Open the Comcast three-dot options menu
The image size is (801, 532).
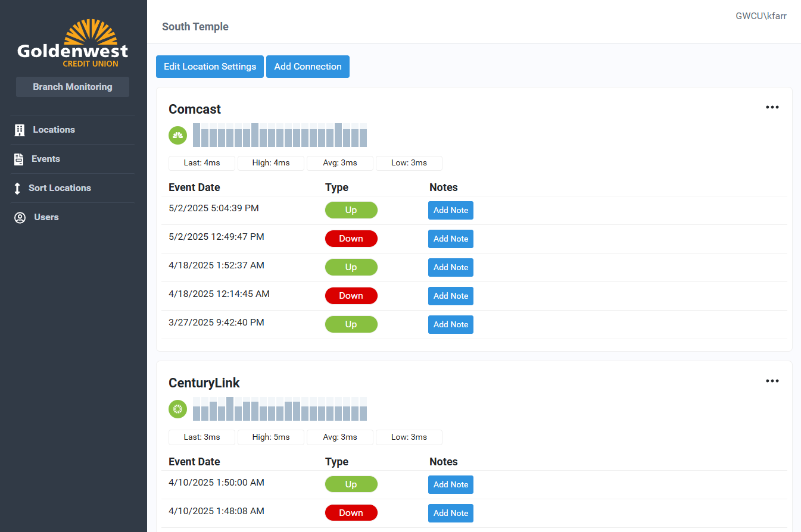click(x=772, y=108)
